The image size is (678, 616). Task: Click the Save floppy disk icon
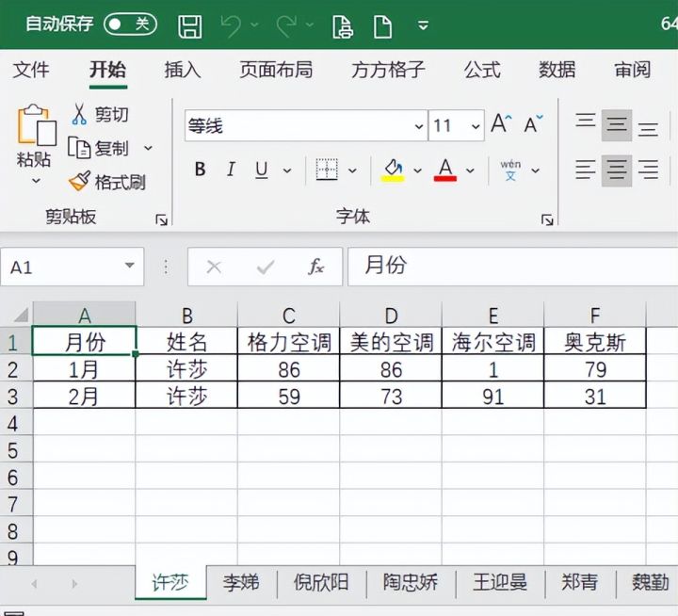tap(190, 26)
